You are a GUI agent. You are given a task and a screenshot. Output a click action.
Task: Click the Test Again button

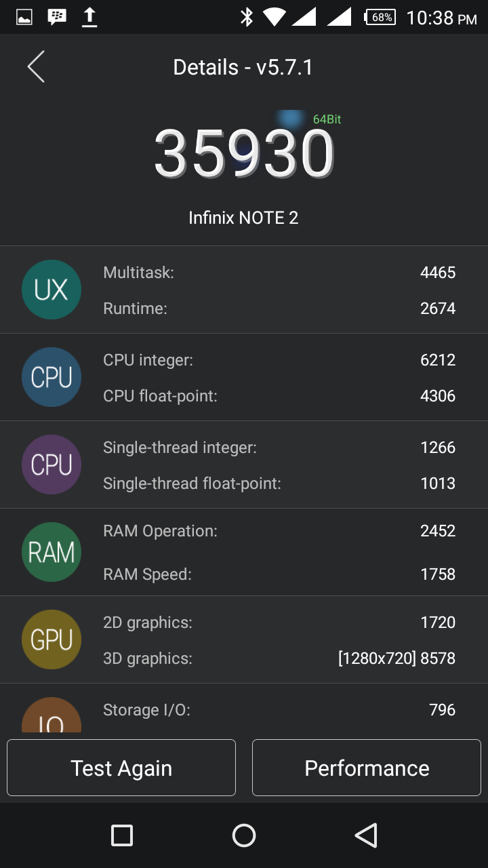pos(121,768)
